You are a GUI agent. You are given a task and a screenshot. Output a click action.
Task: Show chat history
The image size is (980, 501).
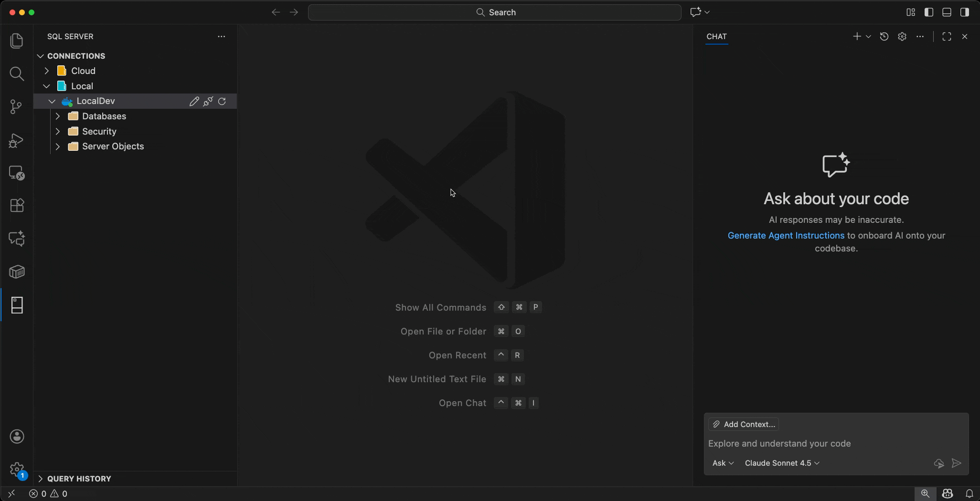tap(884, 36)
